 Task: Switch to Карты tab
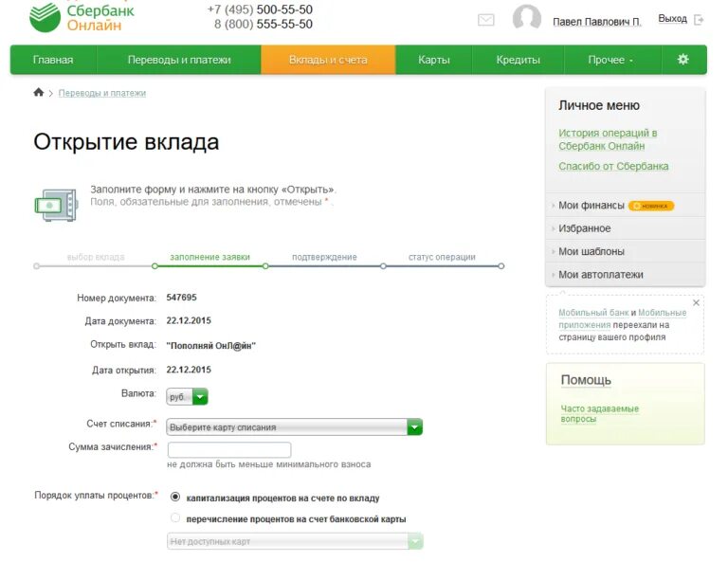(x=433, y=60)
